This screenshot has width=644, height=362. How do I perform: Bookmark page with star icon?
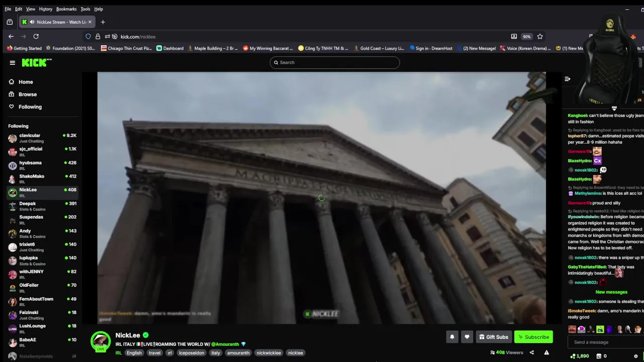tap(540, 37)
